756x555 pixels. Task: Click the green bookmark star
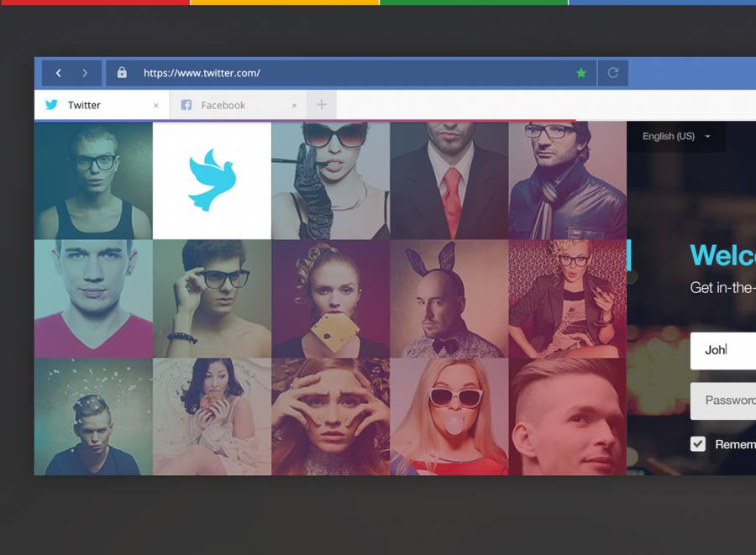(580, 73)
